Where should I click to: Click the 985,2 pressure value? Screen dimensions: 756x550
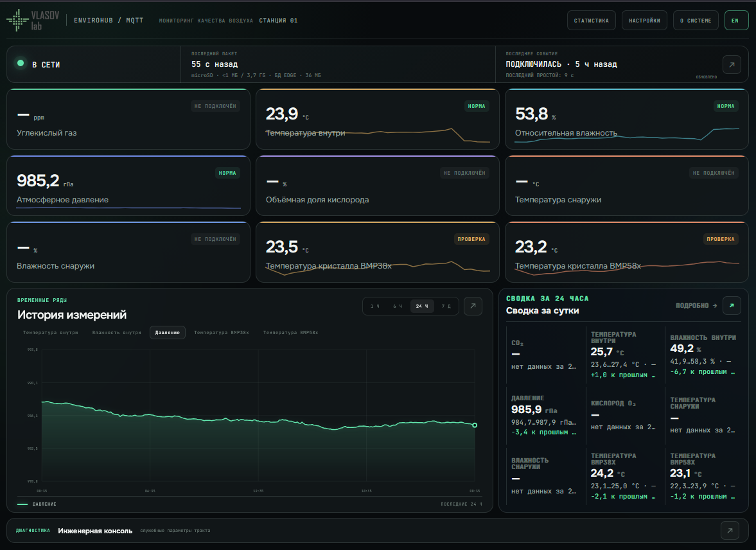[x=38, y=181]
